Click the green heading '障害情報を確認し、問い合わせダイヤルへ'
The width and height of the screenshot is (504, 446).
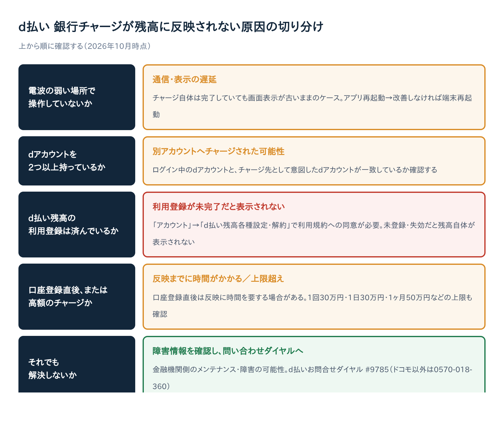pos(228,351)
